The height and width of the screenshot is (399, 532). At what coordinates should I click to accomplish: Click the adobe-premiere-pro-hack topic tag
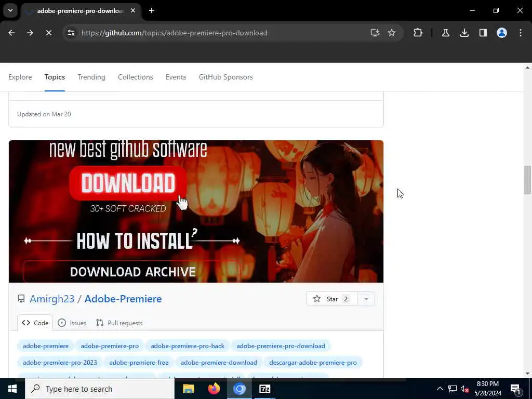tap(188, 345)
